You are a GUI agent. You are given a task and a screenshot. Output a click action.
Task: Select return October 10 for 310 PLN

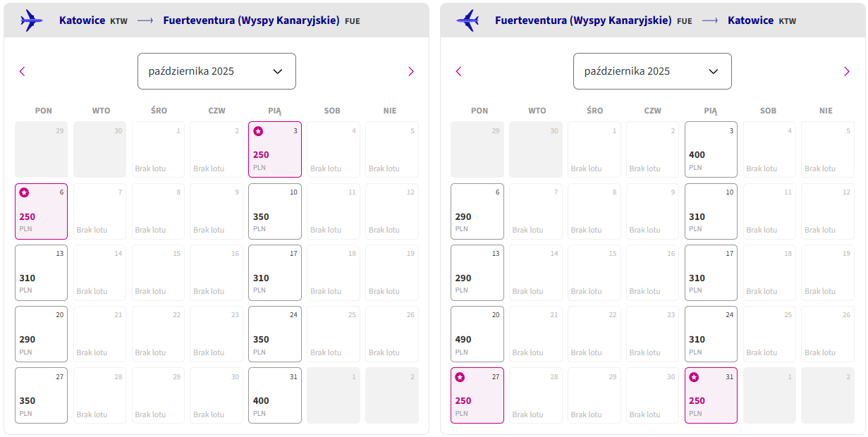point(711,211)
